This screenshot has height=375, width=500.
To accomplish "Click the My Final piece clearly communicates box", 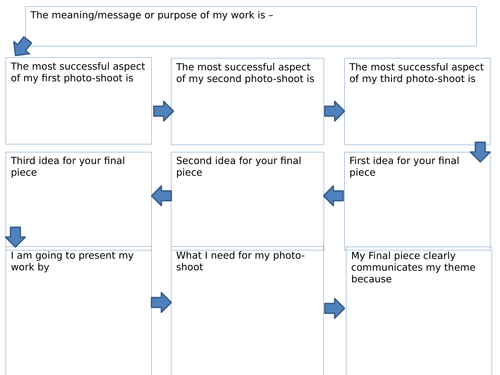I will point(419,311).
